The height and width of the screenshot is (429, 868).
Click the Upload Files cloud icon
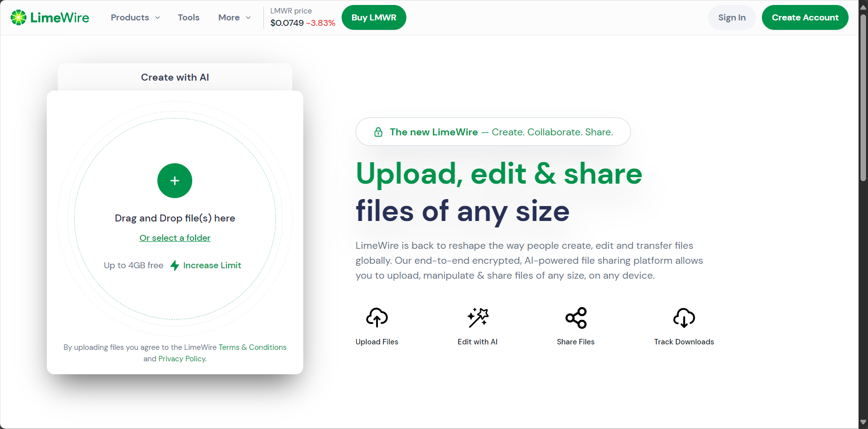click(x=377, y=318)
